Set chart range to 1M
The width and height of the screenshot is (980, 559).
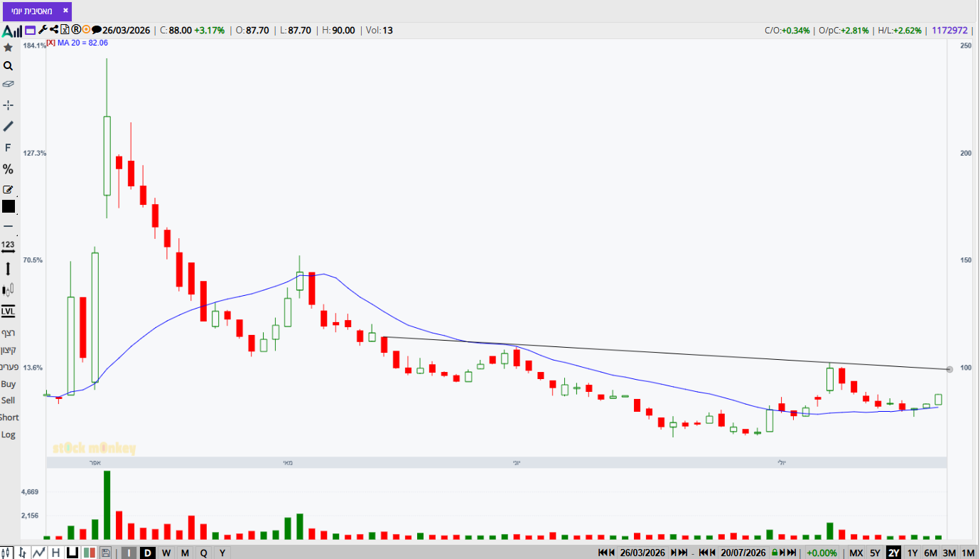pos(968,553)
